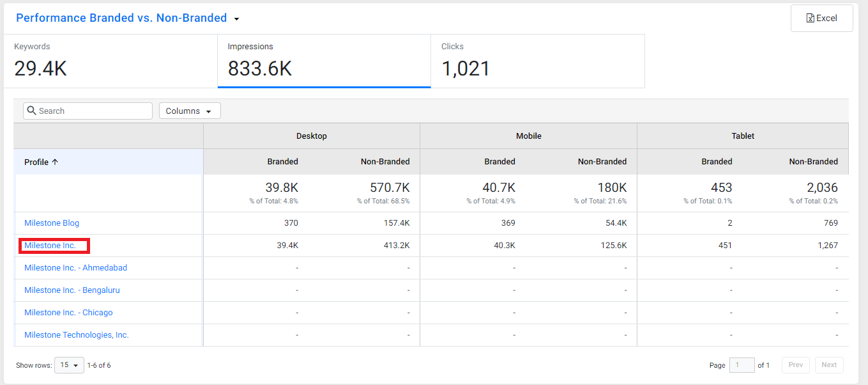Click the Excel export button

pos(821,18)
